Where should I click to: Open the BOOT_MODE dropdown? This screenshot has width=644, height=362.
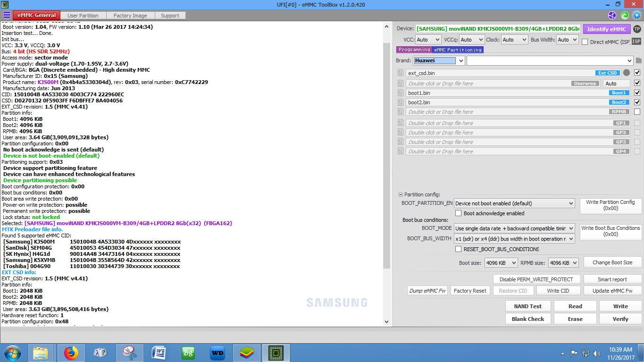point(514,228)
